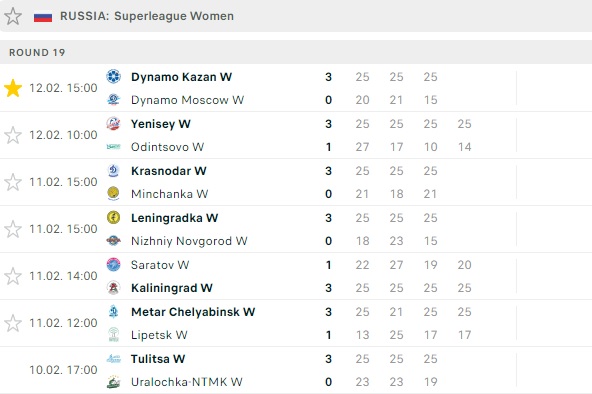
Task: Click the Minchanka W team logo
Action: (113, 194)
